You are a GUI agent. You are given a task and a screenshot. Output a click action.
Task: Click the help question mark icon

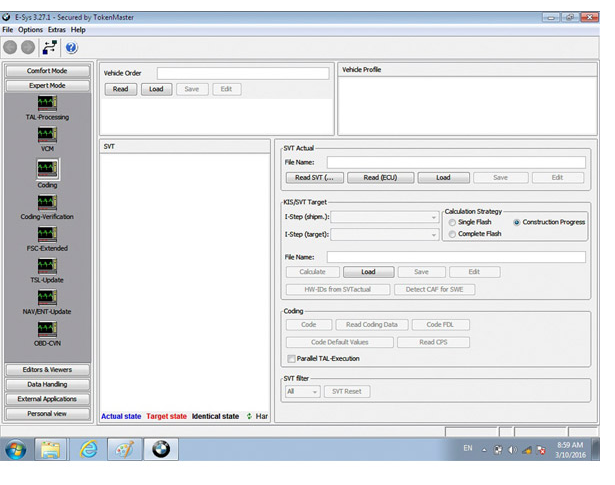(x=72, y=47)
